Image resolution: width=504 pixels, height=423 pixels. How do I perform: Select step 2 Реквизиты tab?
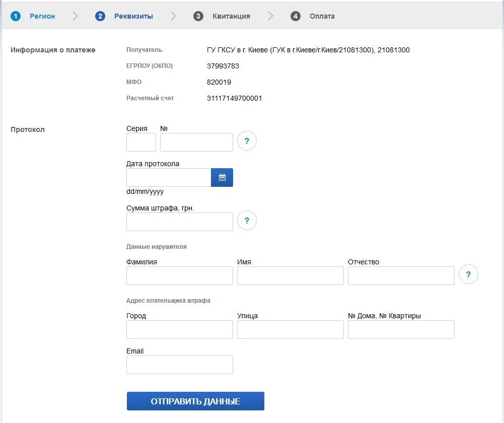[124, 16]
